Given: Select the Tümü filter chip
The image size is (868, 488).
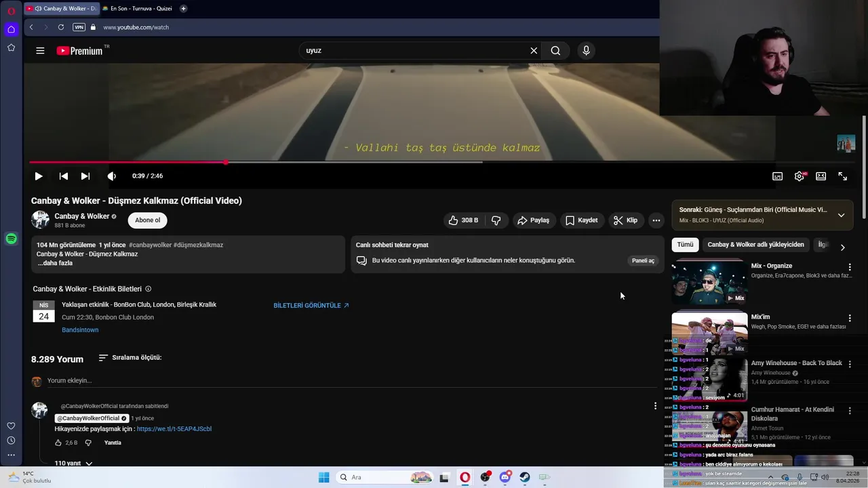Looking at the screenshot, I should pyautogui.click(x=685, y=245).
